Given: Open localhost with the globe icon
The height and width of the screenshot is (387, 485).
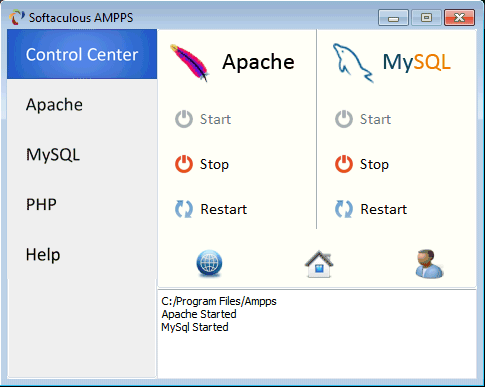Looking at the screenshot, I should point(209,263).
